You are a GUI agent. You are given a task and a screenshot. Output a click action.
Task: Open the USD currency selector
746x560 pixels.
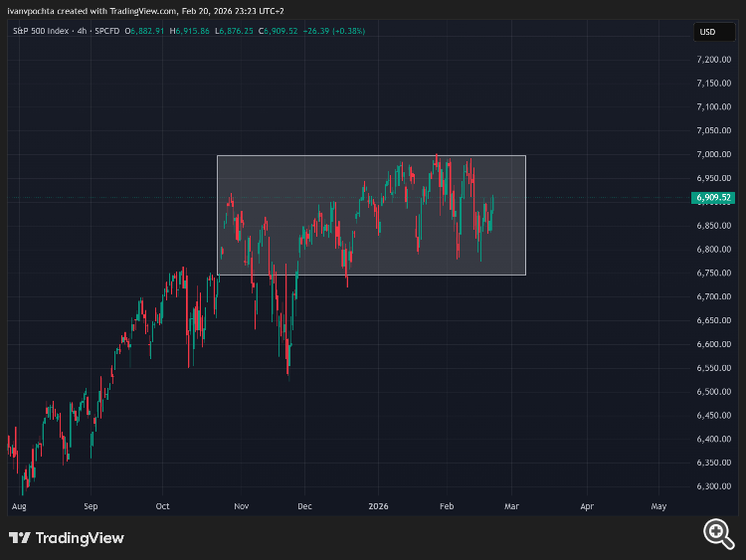[714, 32]
